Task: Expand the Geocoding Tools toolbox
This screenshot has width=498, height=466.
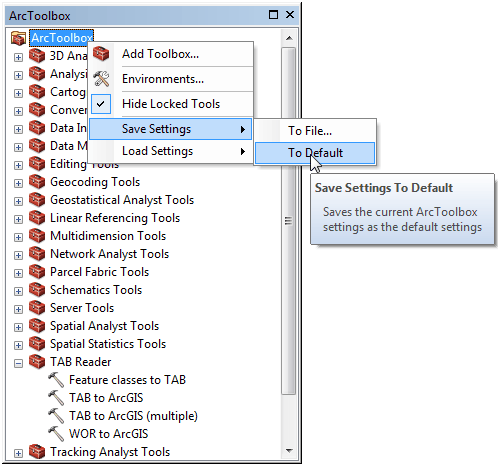Action: (18, 183)
